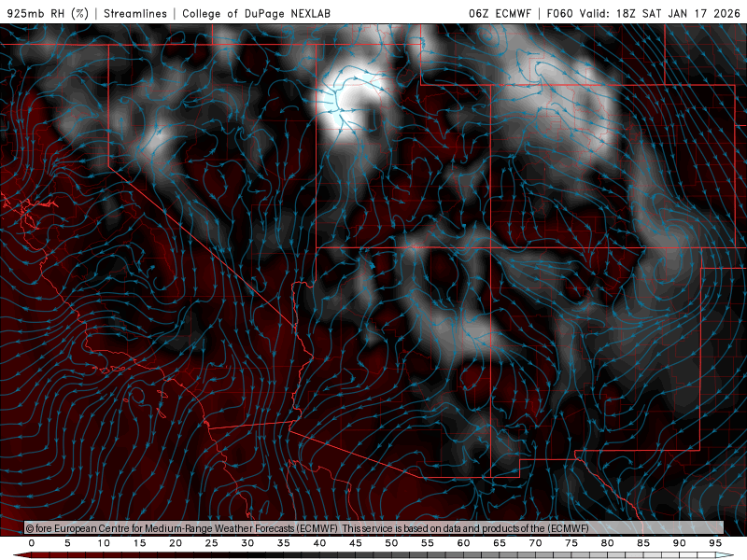Click "College of DuPage NEXLAB" header text

pos(256,13)
